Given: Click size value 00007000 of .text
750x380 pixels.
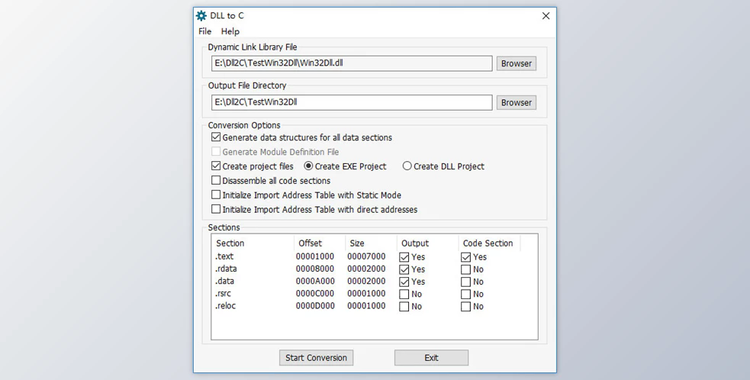Looking at the screenshot, I should [x=366, y=257].
